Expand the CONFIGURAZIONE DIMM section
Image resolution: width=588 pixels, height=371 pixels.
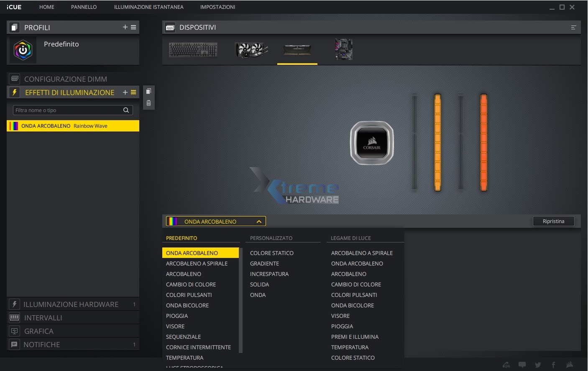point(66,79)
